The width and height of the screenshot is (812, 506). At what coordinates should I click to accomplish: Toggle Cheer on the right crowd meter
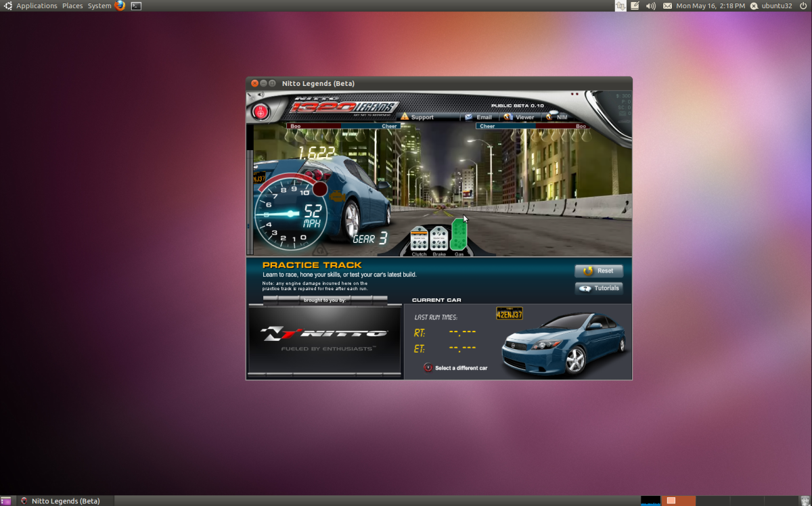pyautogui.click(x=487, y=126)
